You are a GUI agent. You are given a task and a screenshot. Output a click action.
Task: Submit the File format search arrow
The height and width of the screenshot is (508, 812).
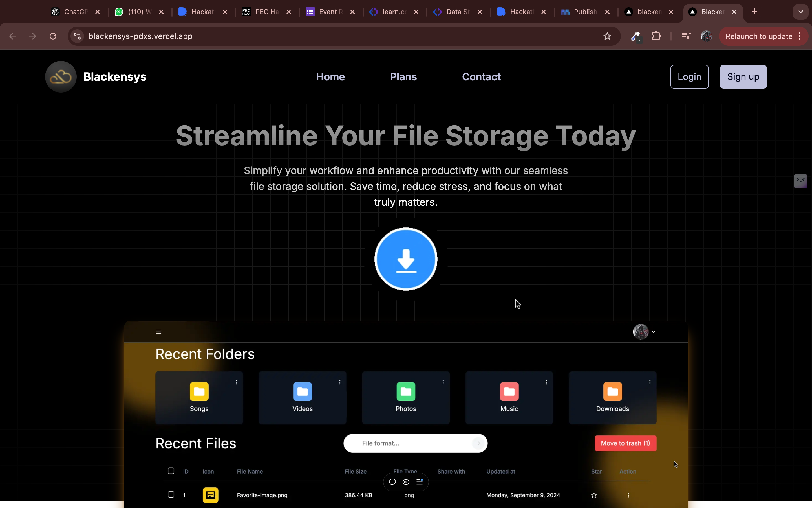[478, 443]
